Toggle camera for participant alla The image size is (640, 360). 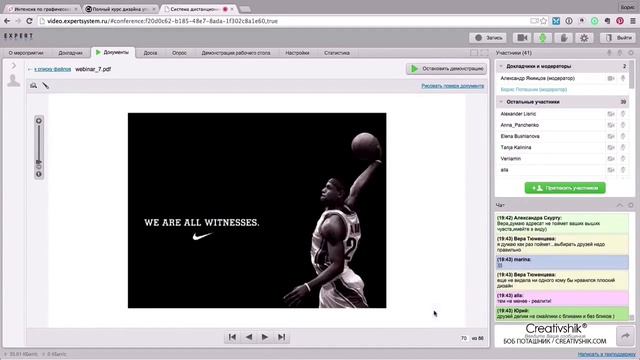pyautogui.click(x=611, y=170)
